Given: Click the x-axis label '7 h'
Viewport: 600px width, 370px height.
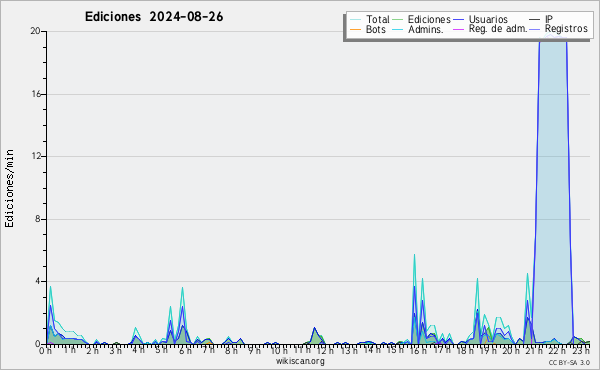Looking at the screenshot, I should click(208, 350).
